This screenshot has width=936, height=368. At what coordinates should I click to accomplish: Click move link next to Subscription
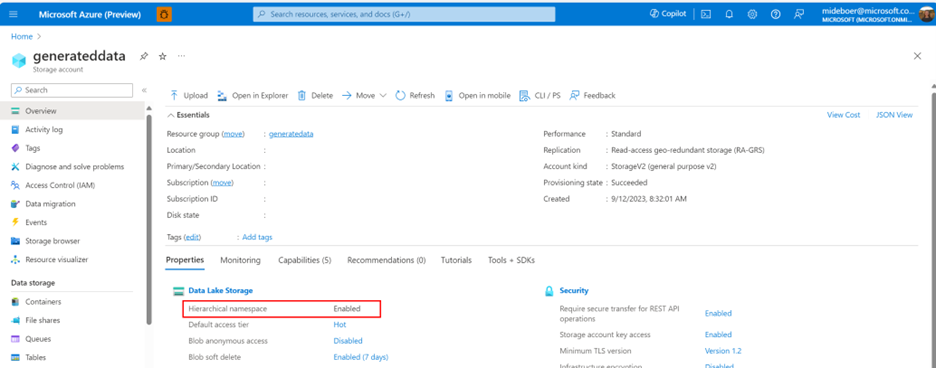point(222,182)
